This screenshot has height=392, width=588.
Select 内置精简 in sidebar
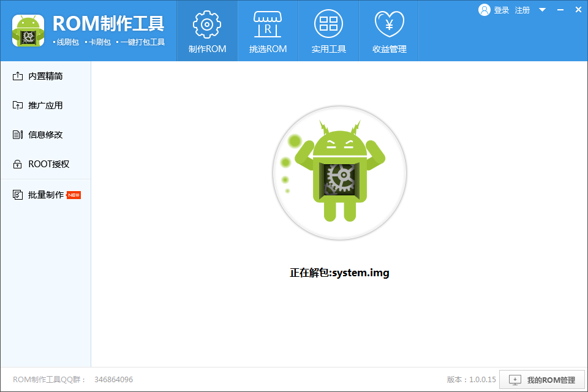click(x=45, y=76)
